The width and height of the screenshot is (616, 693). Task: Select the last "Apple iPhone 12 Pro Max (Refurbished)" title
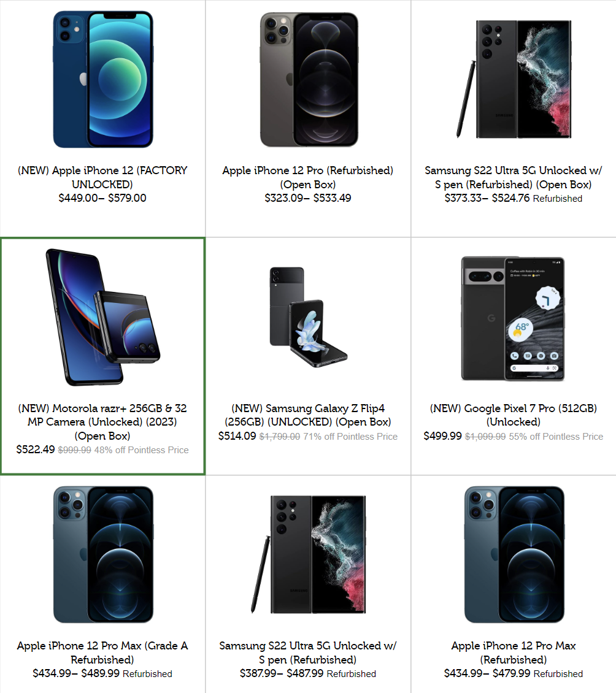click(x=514, y=653)
